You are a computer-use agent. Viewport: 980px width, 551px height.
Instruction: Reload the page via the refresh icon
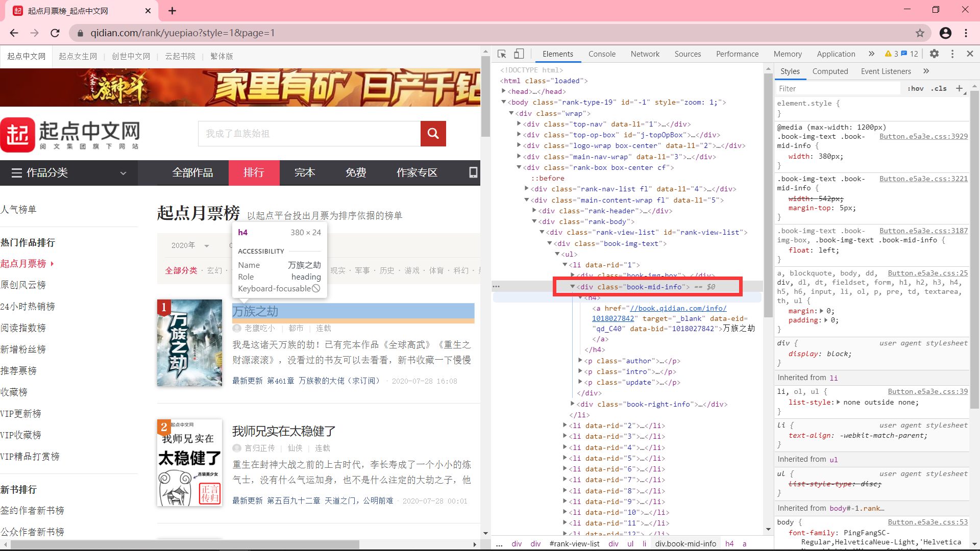pos(55,33)
